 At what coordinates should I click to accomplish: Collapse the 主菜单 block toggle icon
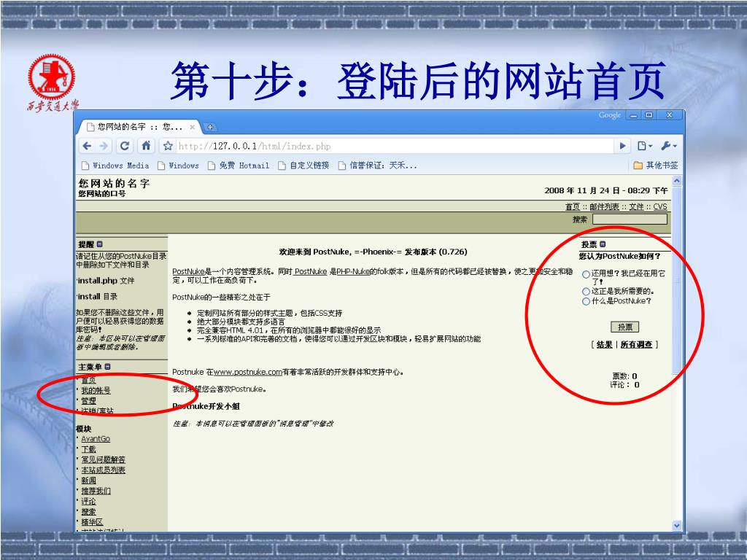pyautogui.click(x=107, y=367)
